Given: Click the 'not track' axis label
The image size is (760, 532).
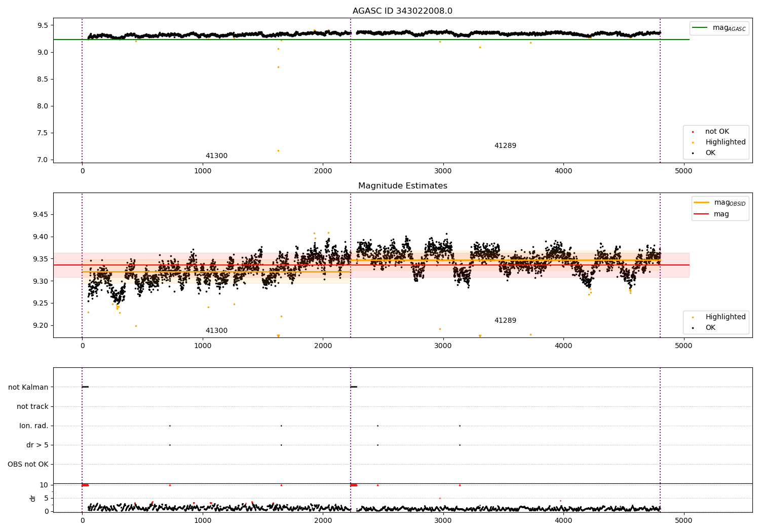Looking at the screenshot, I should pos(32,406).
